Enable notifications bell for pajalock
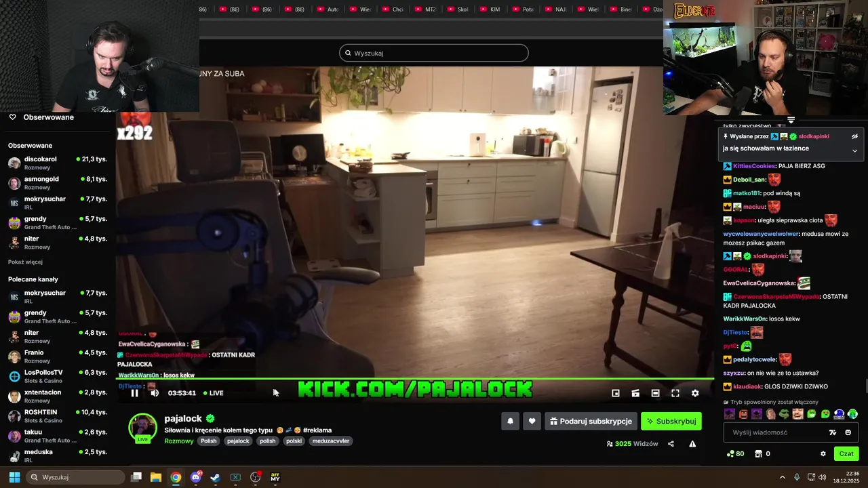 pyautogui.click(x=511, y=421)
